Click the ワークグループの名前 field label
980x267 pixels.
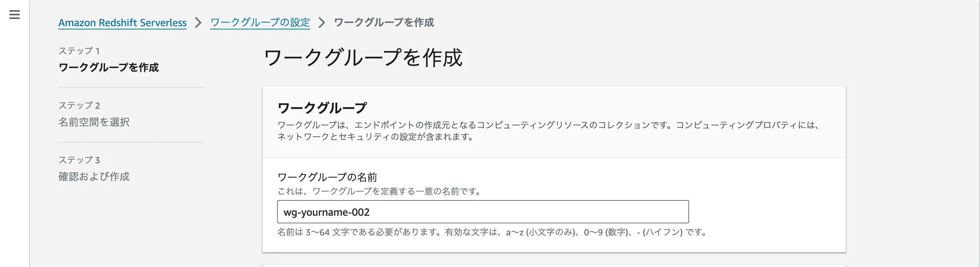(327, 177)
